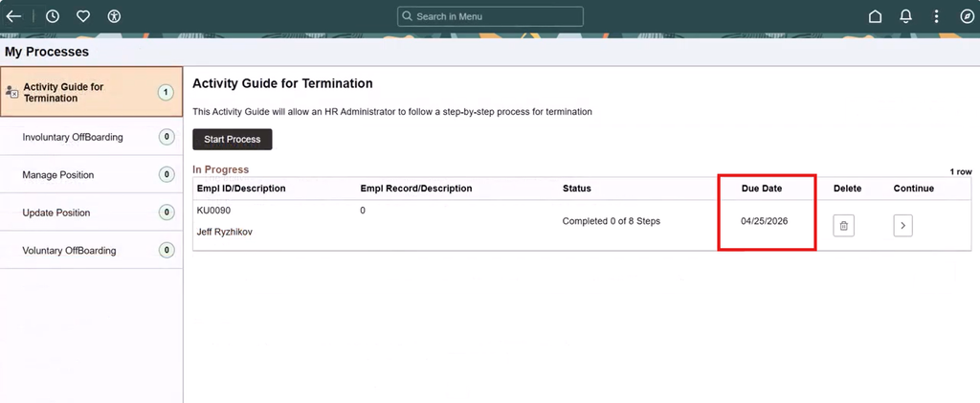Continue Jeff Ryzhikov process arrow button
980x403 pixels.
902,226
